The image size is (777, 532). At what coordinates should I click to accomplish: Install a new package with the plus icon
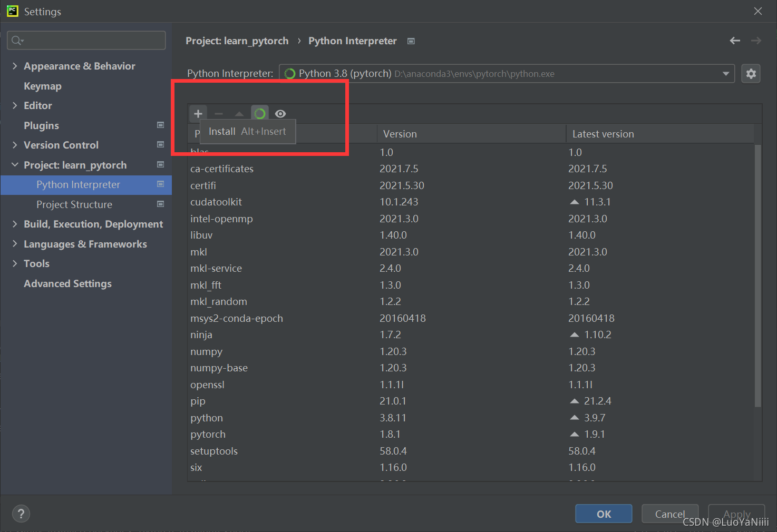click(198, 113)
